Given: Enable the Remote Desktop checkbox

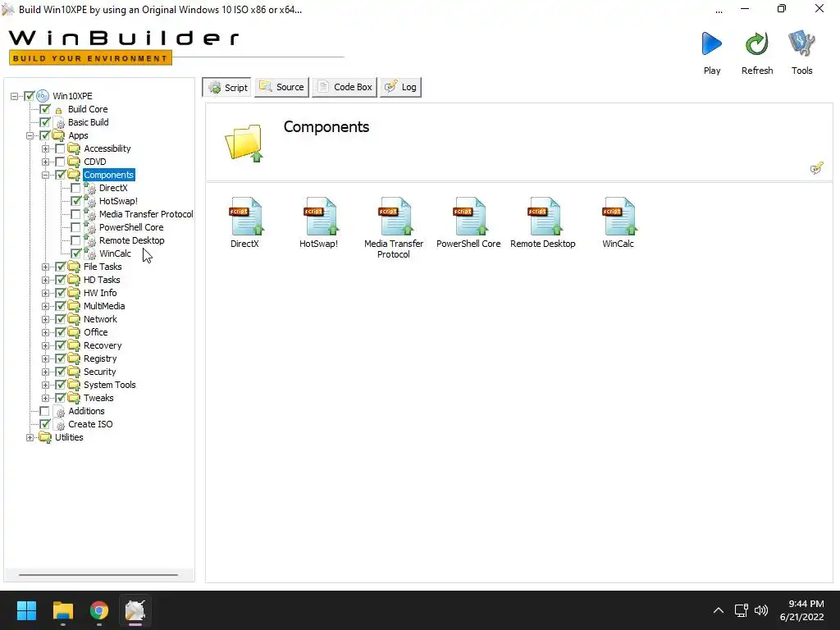Looking at the screenshot, I should point(76,240).
